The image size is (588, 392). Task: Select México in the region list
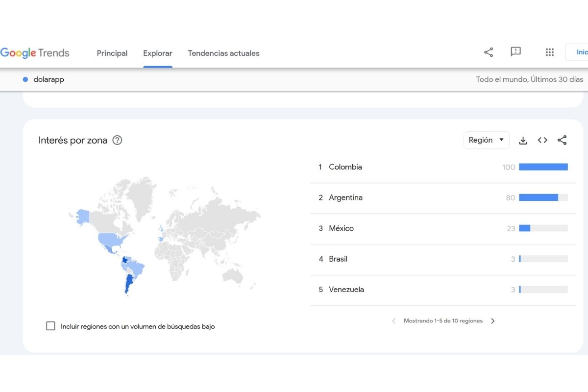(x=341, y=228)
